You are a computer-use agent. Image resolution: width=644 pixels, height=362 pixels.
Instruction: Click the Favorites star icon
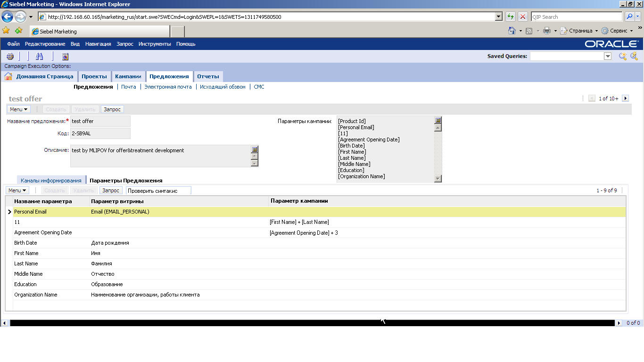(6, 31)
